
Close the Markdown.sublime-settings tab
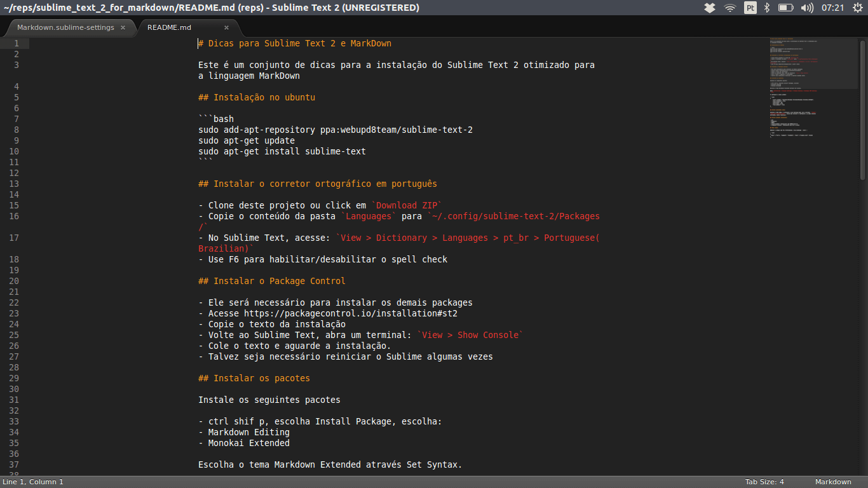point(123,27)
